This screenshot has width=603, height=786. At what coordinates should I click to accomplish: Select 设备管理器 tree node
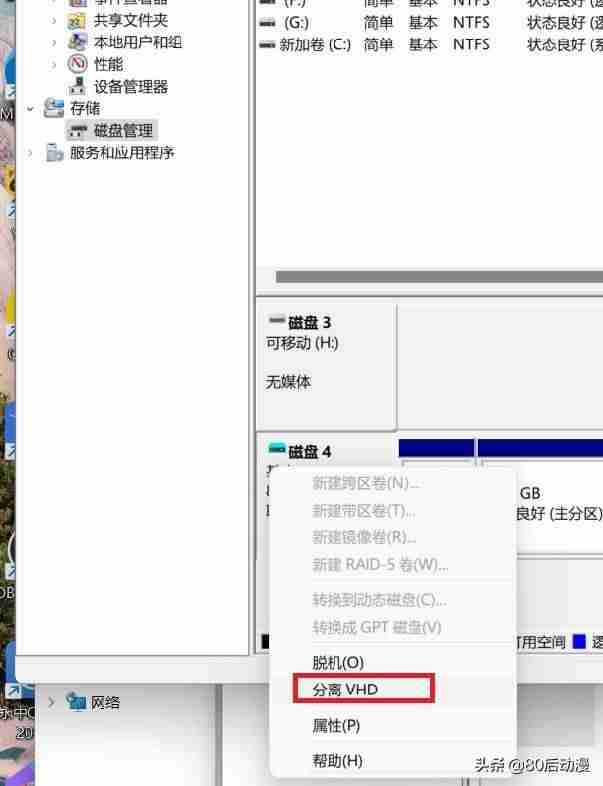point(131,87)
